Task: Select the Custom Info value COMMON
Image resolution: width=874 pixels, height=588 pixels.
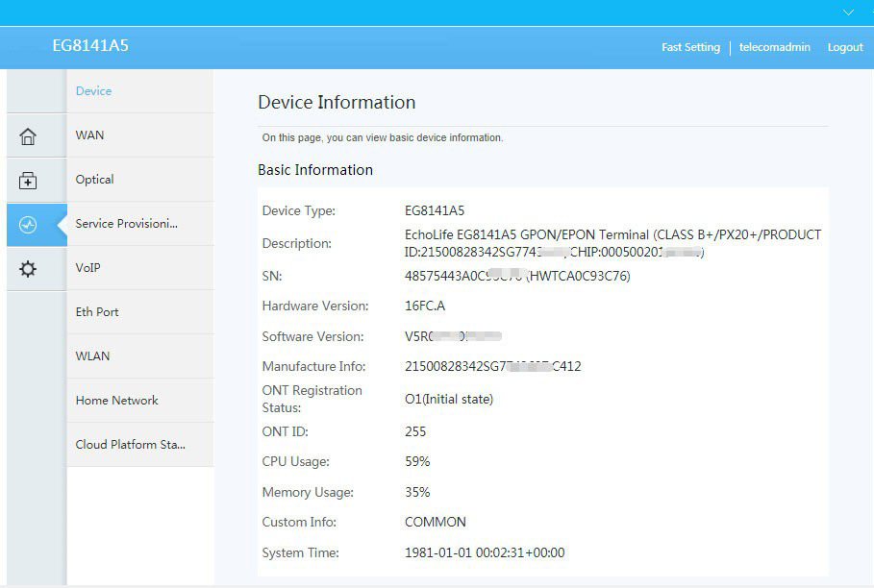Action: [x=436, y=522]
